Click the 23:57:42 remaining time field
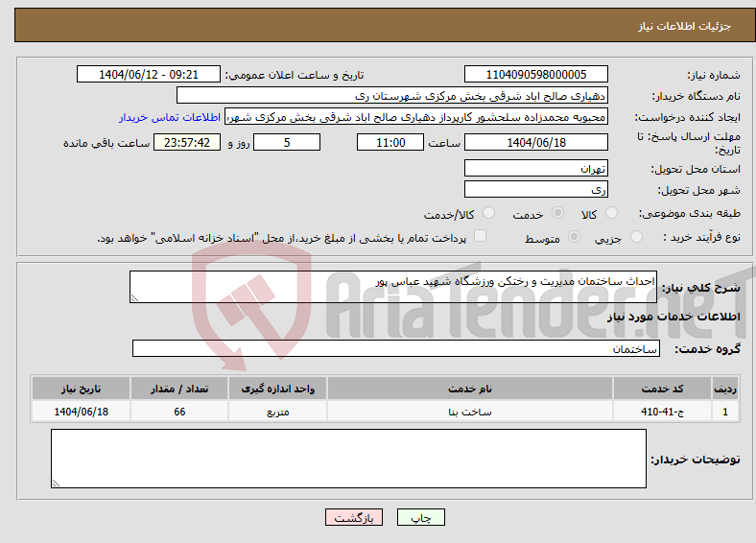Image resolution: width=756 pixels, height=543 pixels. click(x=187, y=142)
